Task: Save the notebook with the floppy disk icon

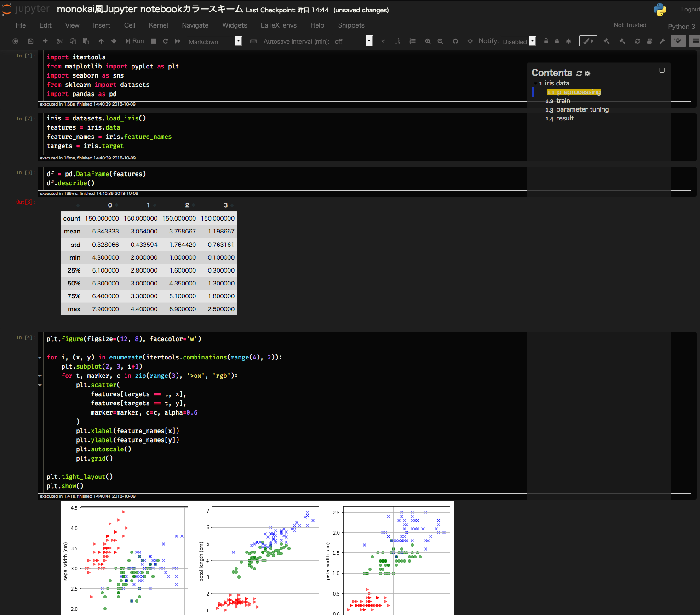Action: (x=30, y=41)
